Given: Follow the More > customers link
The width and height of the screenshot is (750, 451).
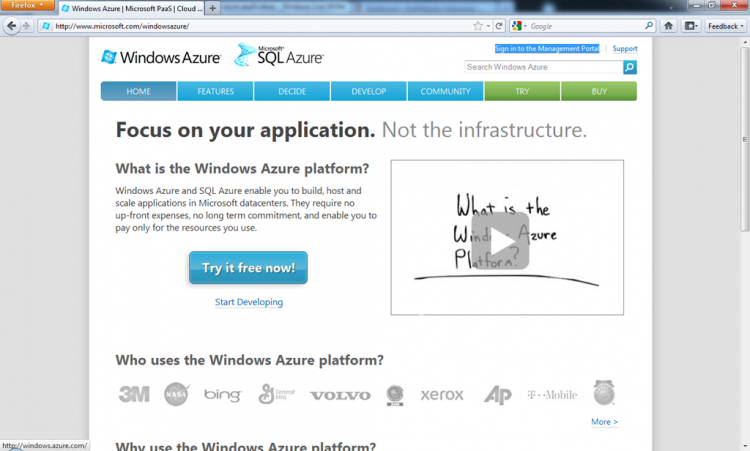Looking at the screenshot, I should tap(604, 422).
